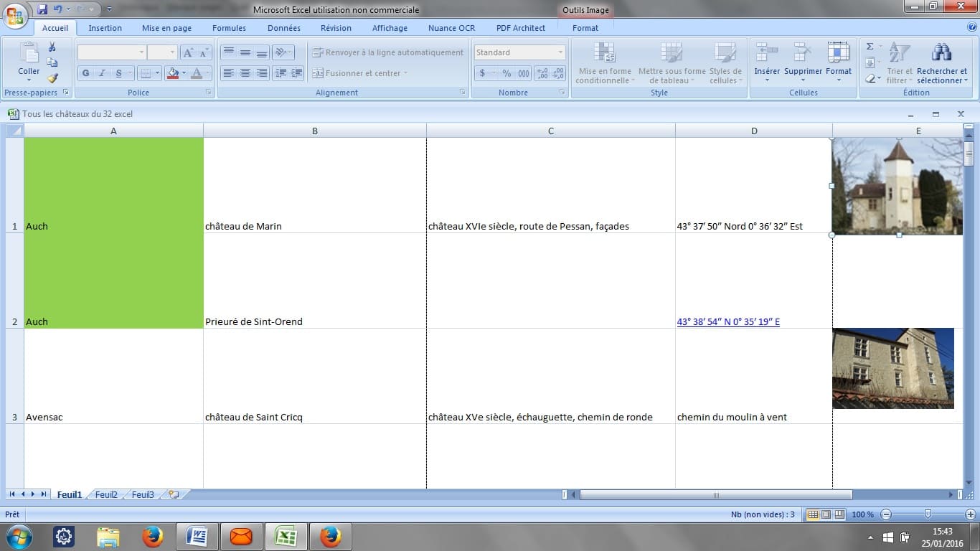
Task: Insert a new worksheet tab icon
Action: [173, 494]
